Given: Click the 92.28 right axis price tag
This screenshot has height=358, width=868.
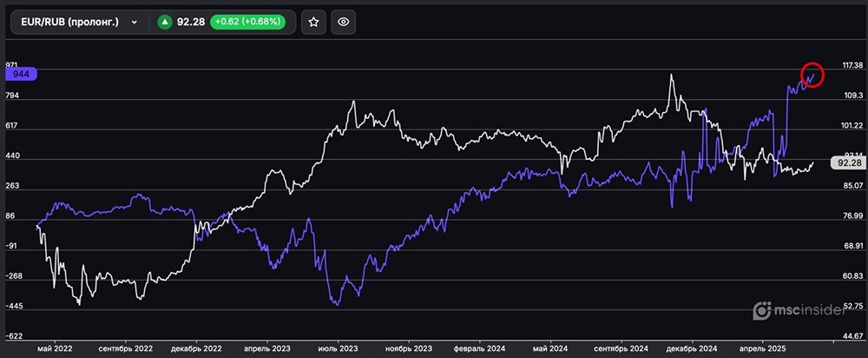Looking at the screenshot, I should 846,162.
